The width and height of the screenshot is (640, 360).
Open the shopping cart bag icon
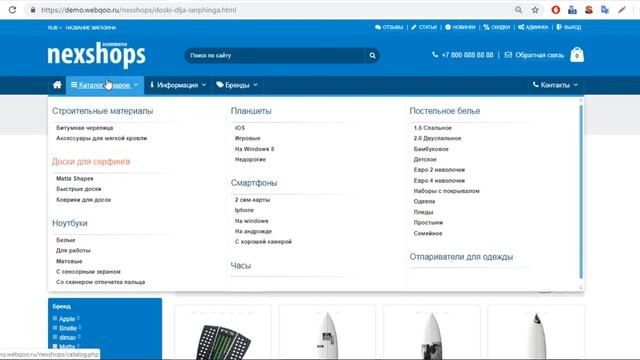pos(577,55)
